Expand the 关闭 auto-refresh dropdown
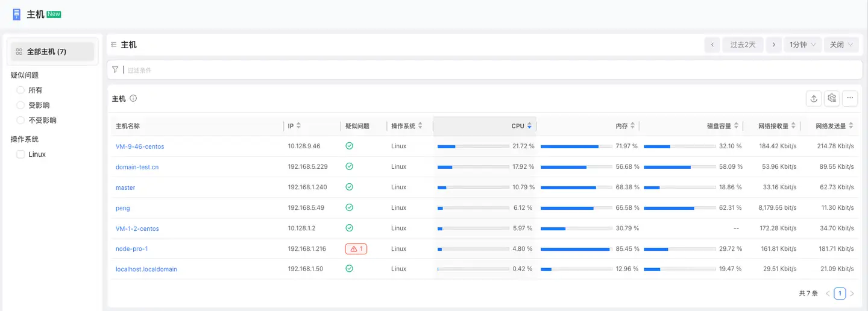The image size is (868, 311). click(x=841, y=45)
